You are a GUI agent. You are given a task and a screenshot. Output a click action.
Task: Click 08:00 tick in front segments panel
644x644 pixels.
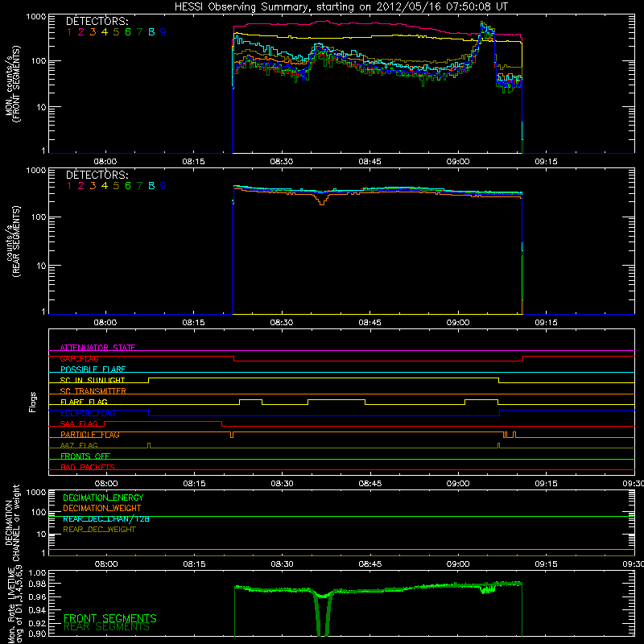pyautogui.click(x=105, y=162)
